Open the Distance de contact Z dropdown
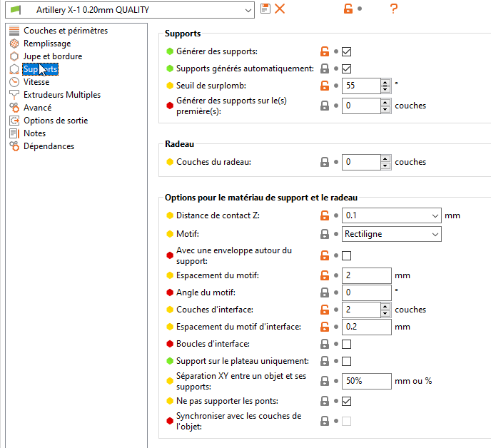The image size is (491, 448). point(435,215)
